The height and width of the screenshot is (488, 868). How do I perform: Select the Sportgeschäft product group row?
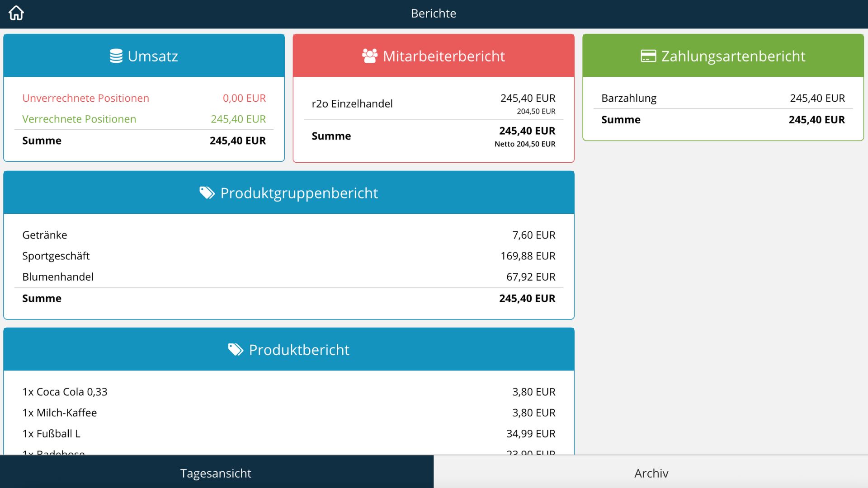tap(289, 256)
